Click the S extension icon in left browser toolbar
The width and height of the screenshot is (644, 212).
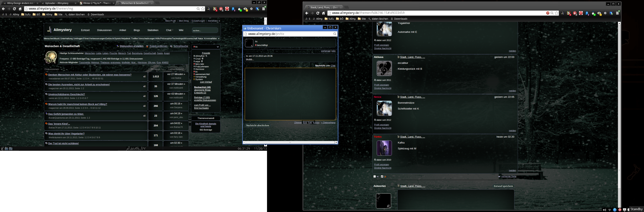(x=215, y=9)
